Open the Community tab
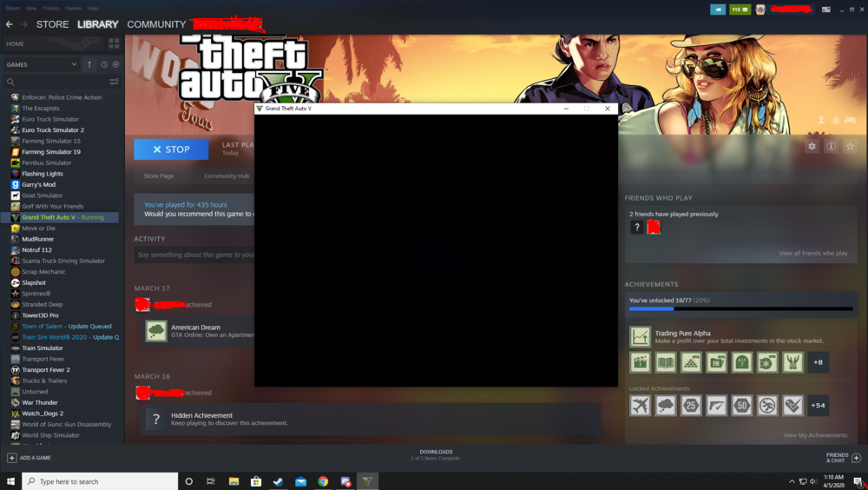 156,24
